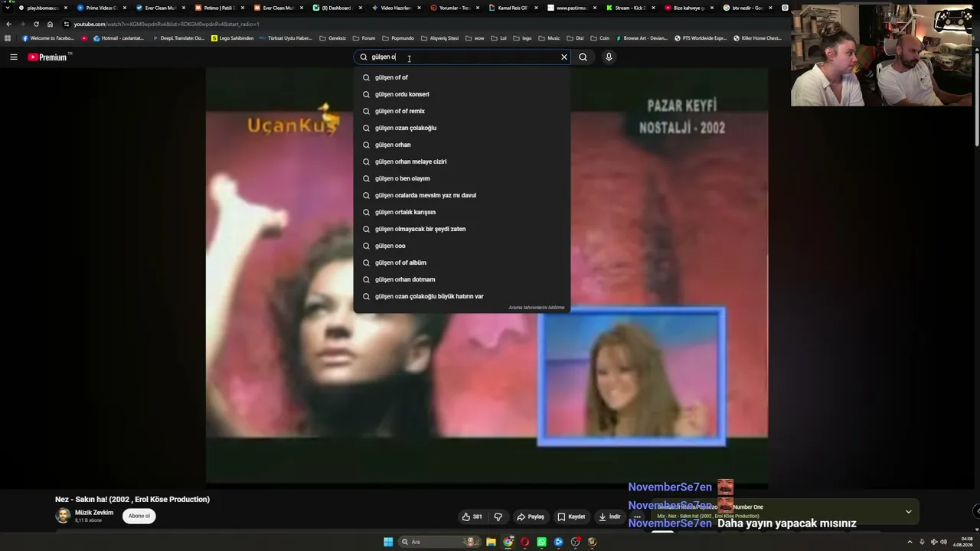Open more actions three-dot menu
The width and height of the screenshot is (980, 551).
coord(637,517)
